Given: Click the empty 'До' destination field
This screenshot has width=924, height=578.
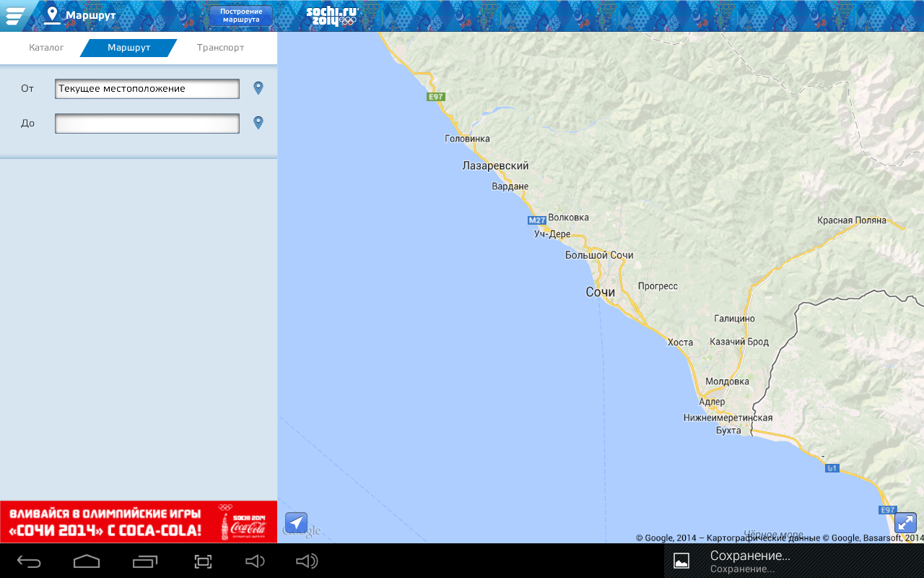Looking at the screenshot, I should (147, 124).
